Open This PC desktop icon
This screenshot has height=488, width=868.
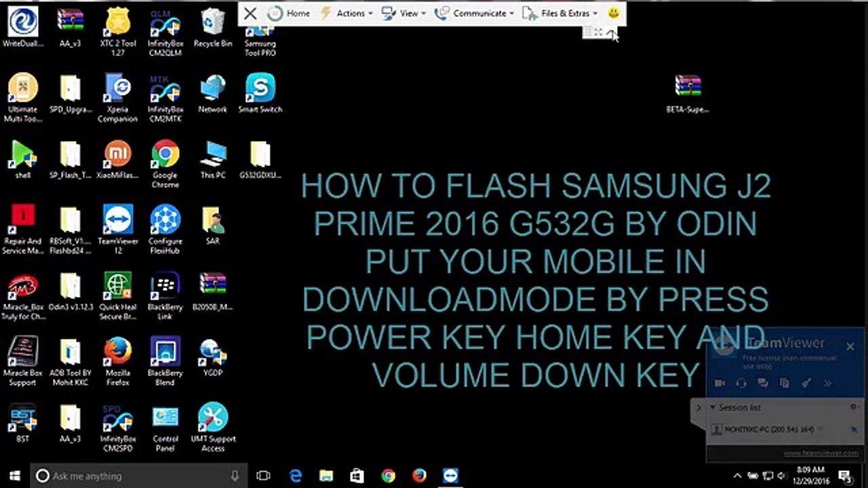click(x=213, y=159)
